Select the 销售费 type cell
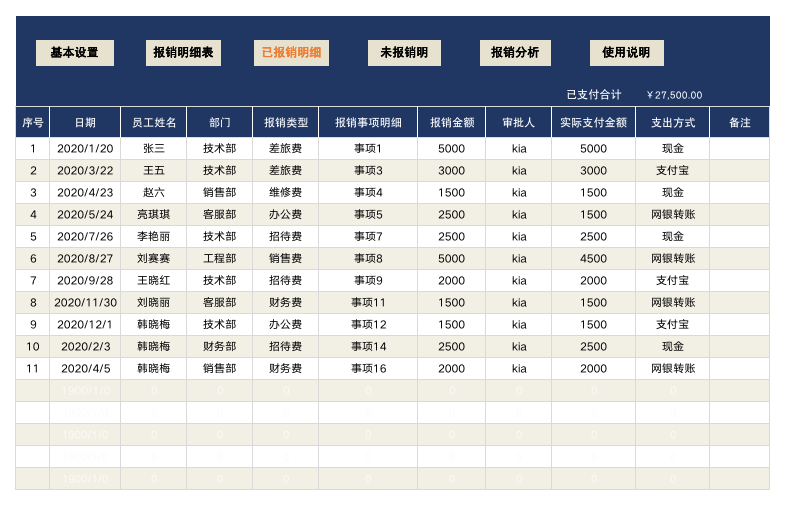The width and height of the screenshot is (785, 505). point(286,259)
